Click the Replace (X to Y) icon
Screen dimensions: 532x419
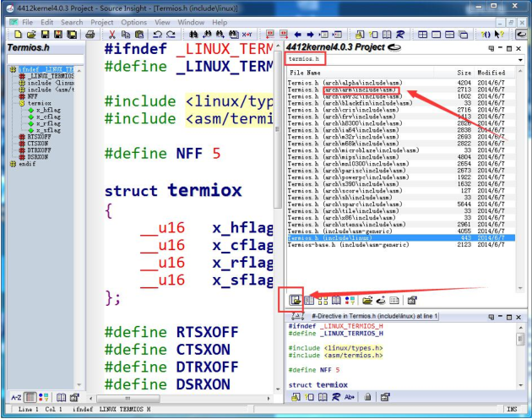247,35
